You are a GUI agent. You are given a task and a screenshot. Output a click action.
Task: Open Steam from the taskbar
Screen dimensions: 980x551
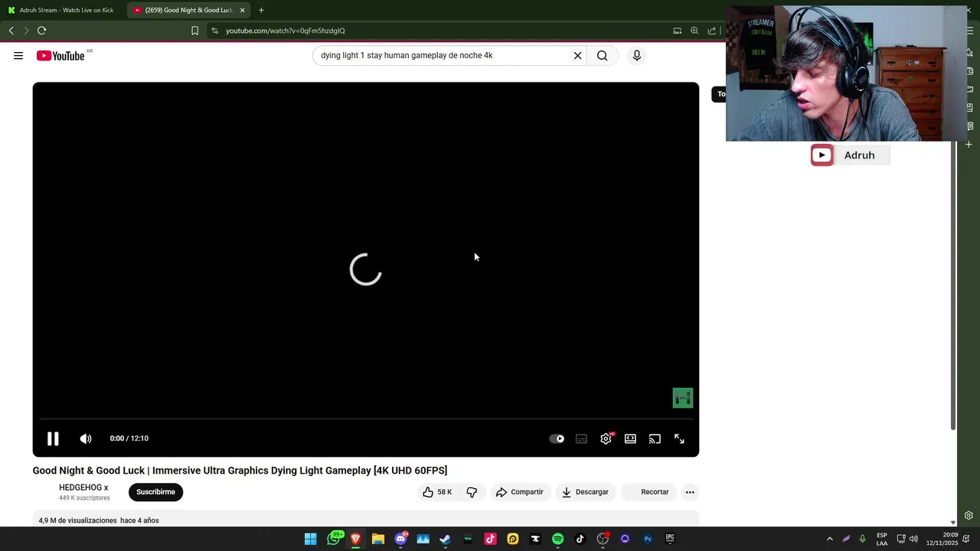click(446, 539)
